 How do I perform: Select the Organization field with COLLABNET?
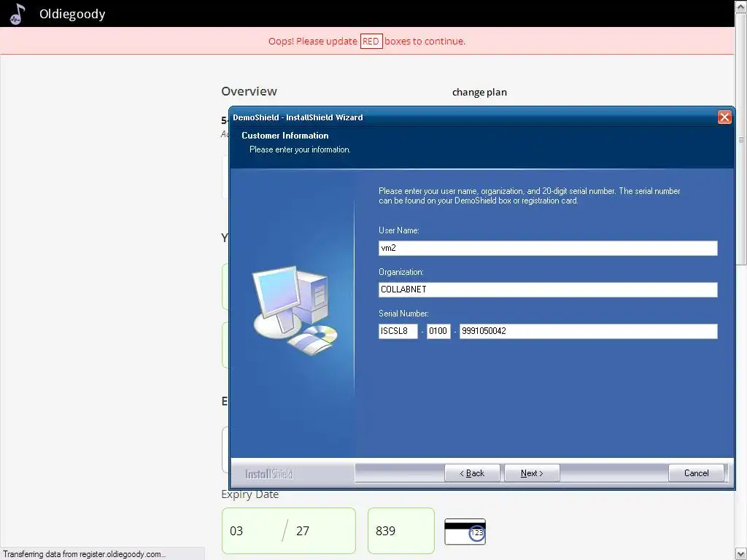[548, 289]
